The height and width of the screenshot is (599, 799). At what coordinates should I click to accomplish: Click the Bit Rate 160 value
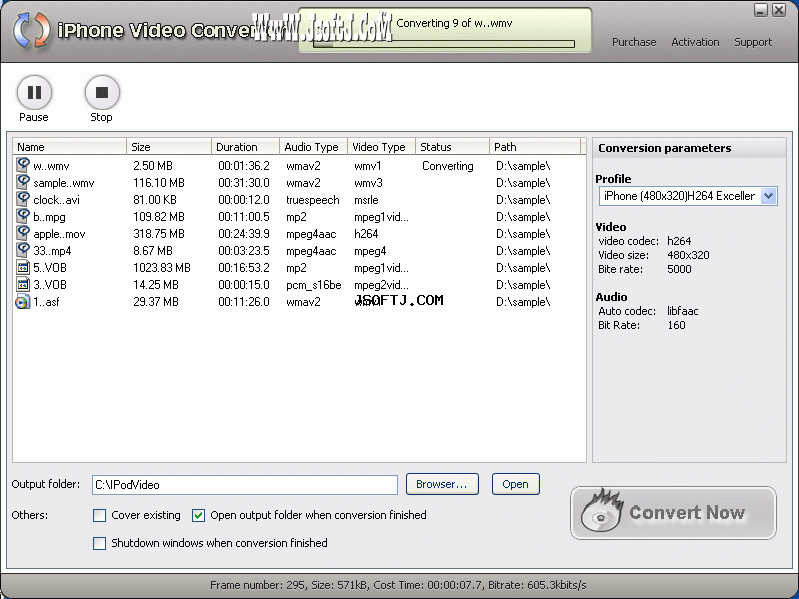(x=676, y=325)
